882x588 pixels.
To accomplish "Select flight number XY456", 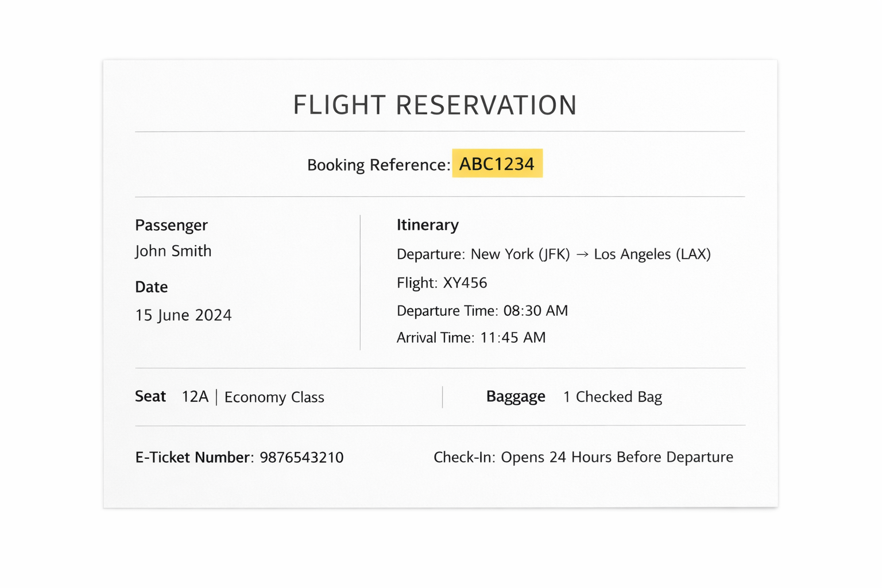I will tap(465, 283).
